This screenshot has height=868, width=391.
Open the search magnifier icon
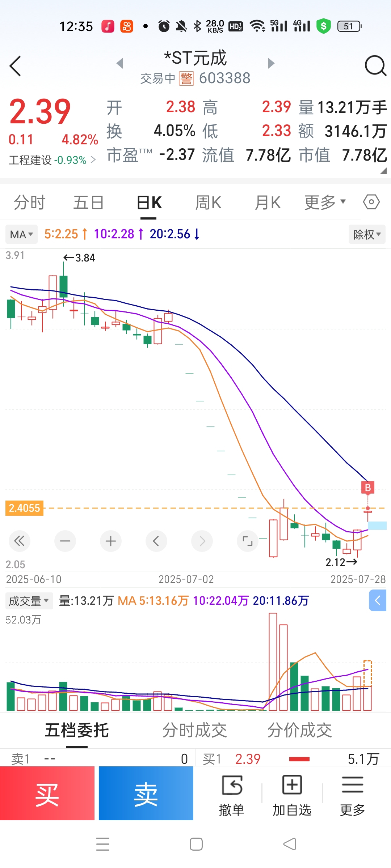[375, 66]
